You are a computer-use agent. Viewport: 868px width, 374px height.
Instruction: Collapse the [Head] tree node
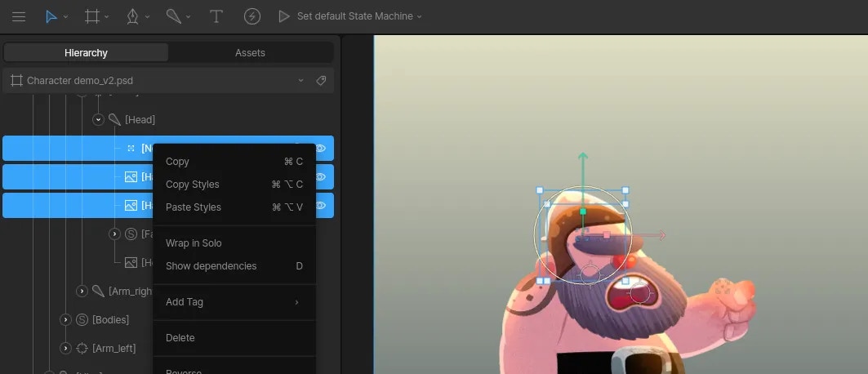point(99,119)
